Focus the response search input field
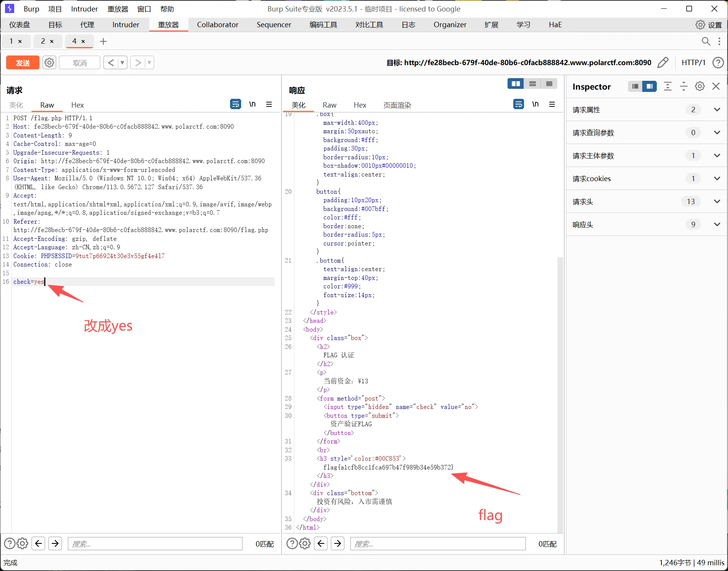 (x=438, y=544)
